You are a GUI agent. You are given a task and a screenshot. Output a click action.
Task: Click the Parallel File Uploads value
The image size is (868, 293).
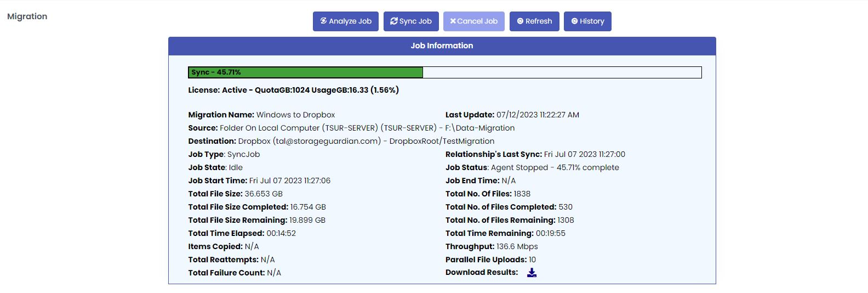coord(532,260)
